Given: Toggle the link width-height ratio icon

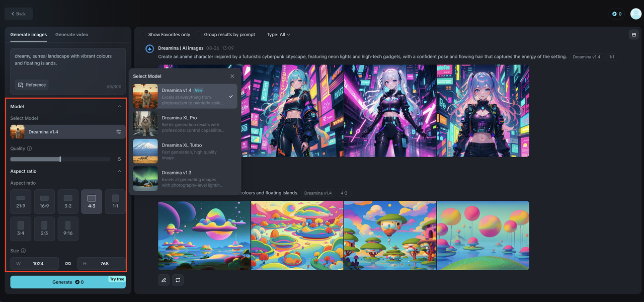Looking at the screenshot, I should (68, 263).
